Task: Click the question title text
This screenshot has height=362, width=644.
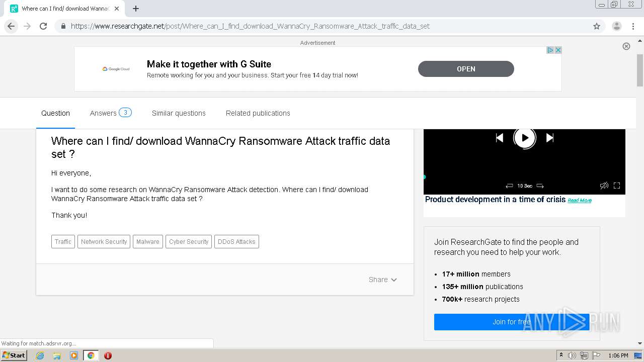Action: coord(220,147)
